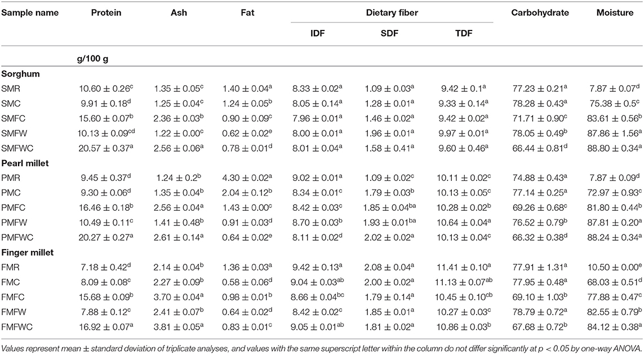Select the TDF sub-column header
Viewport: 644px width, 354px height.
(x=465, y=33)
